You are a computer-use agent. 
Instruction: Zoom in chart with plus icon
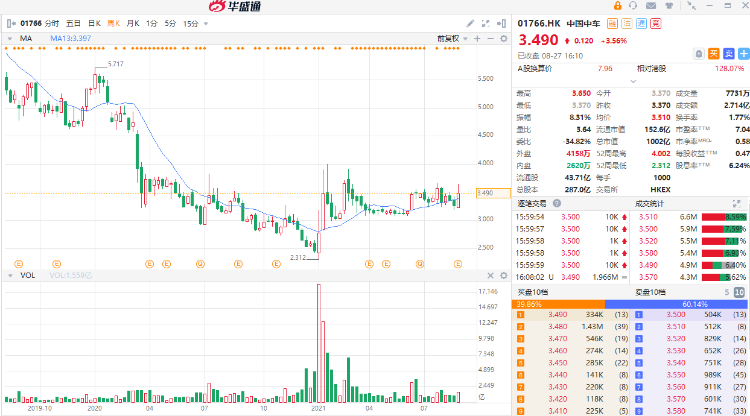click(x=477, y=39)
